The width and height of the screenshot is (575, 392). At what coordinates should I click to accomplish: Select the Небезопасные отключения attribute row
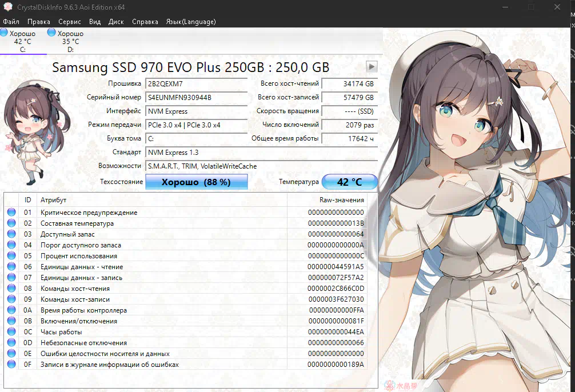[x=186, y=342]
